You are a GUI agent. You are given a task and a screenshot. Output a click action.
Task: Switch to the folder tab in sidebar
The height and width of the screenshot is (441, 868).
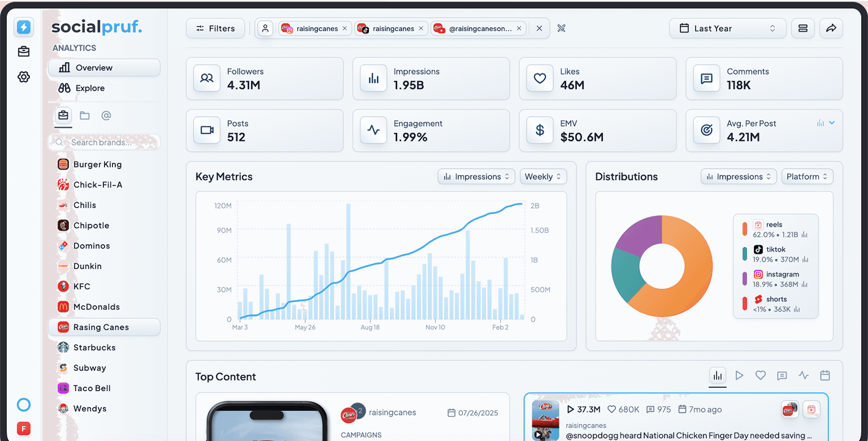click(85, 116)
